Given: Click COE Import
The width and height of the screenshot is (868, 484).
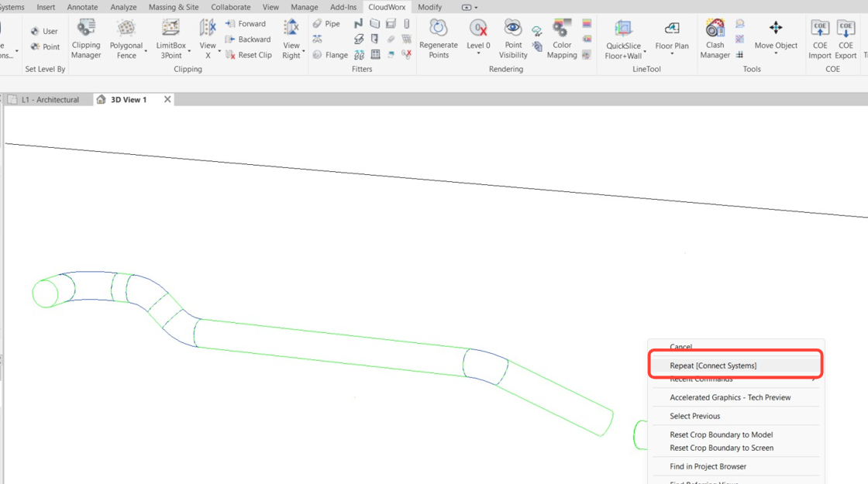Looking at the screenshot, I should [x=820, y=39].
